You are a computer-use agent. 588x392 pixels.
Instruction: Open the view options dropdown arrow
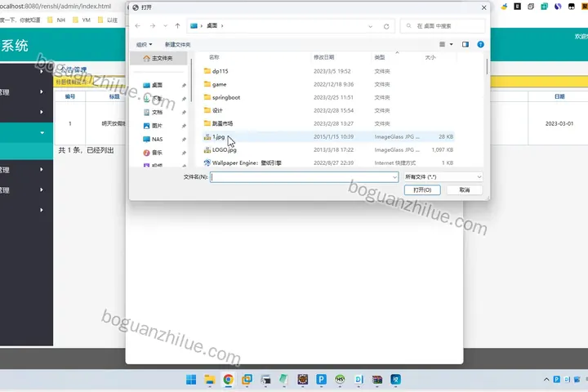pos(451,44)
